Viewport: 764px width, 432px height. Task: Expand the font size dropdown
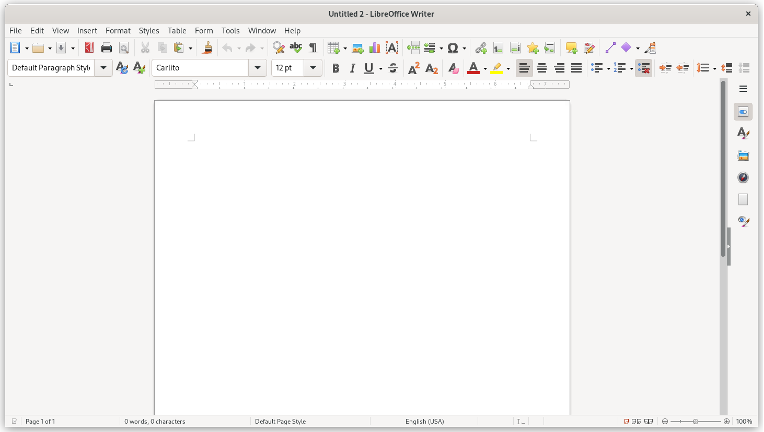pyautogui.click(x=313, y=68)
